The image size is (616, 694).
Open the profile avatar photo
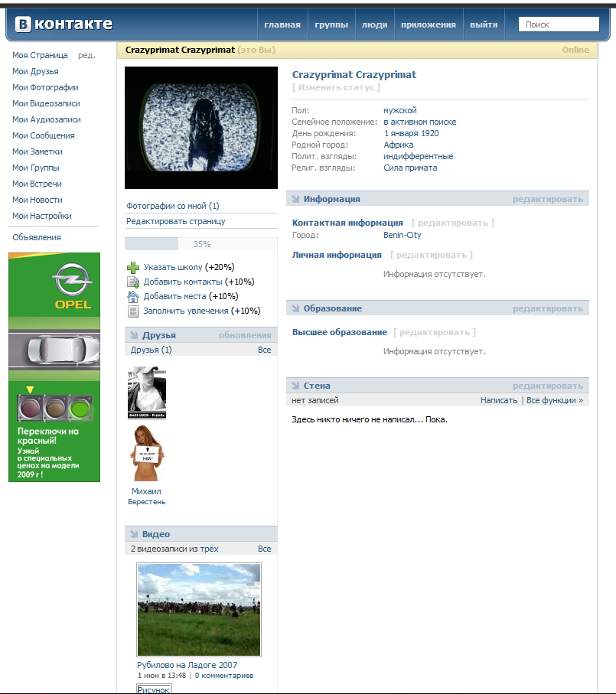coord(201,128)
